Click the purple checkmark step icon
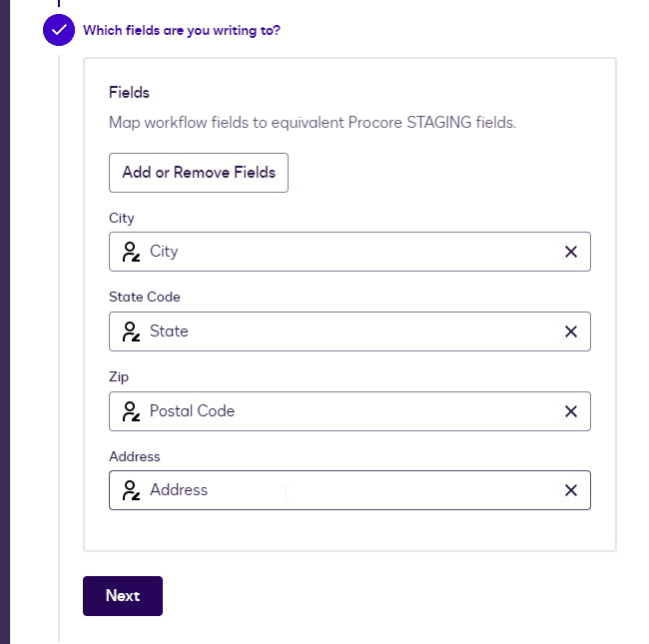Screen dimensions: 649x644 (59, 30)
